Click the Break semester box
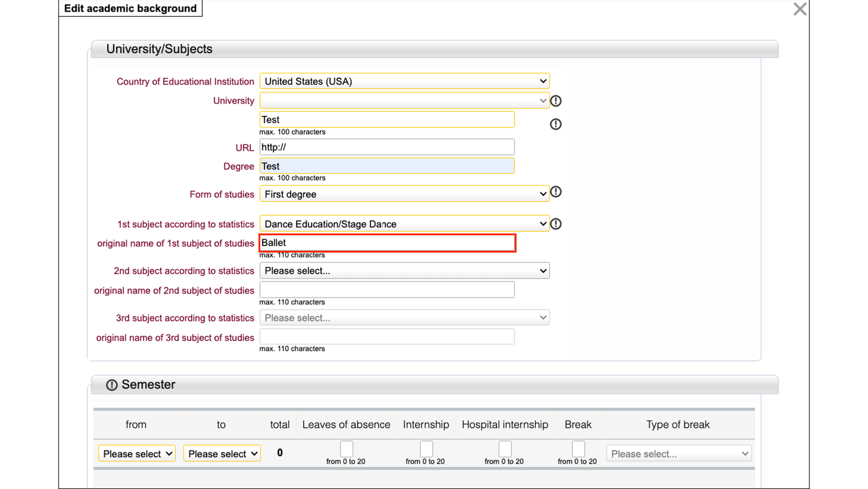Screen dimensions: 868x489 coord(578,449)
